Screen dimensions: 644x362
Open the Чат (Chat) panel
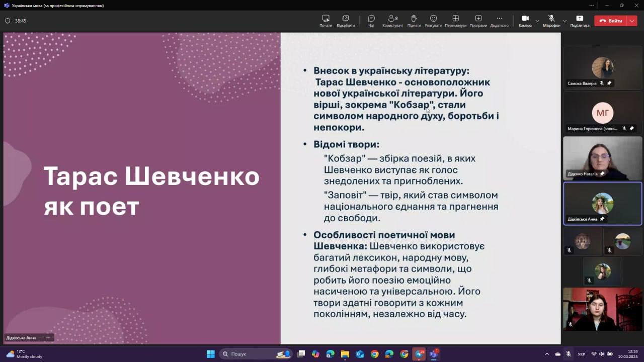(x=371, y=21)
